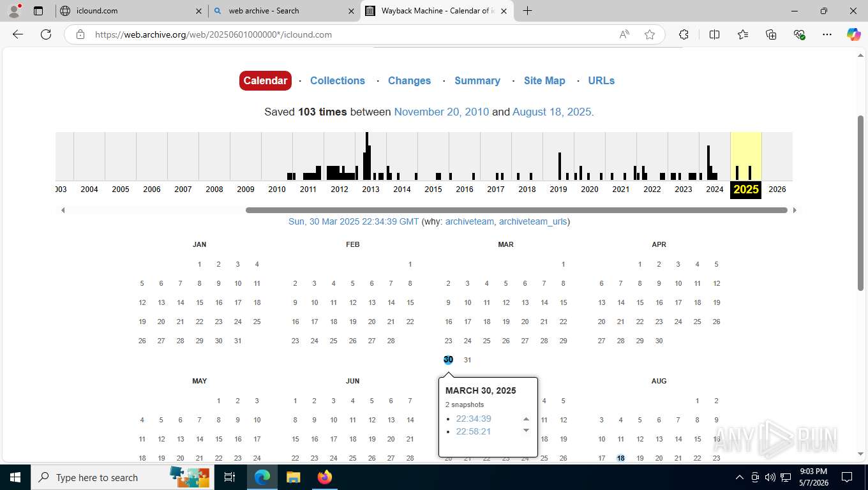
Task: Select year 2019 in timeline
Action: (x=558, y=189)
